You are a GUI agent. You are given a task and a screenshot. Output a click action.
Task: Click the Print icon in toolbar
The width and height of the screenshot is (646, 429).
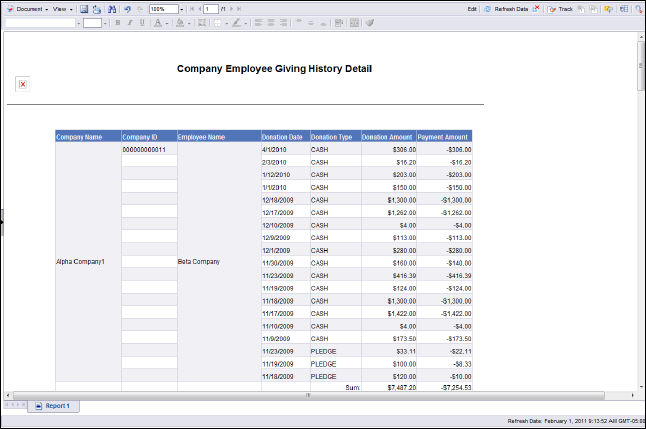[x=97, y=8]
